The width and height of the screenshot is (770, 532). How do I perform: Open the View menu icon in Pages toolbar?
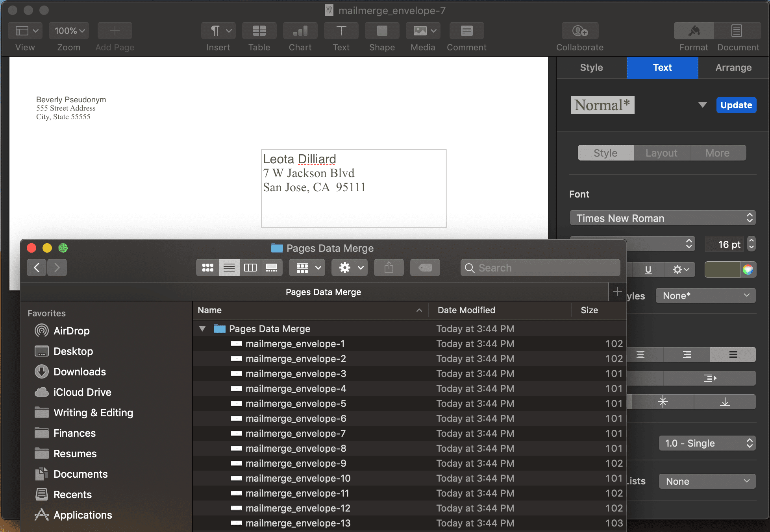pos(26,31)
